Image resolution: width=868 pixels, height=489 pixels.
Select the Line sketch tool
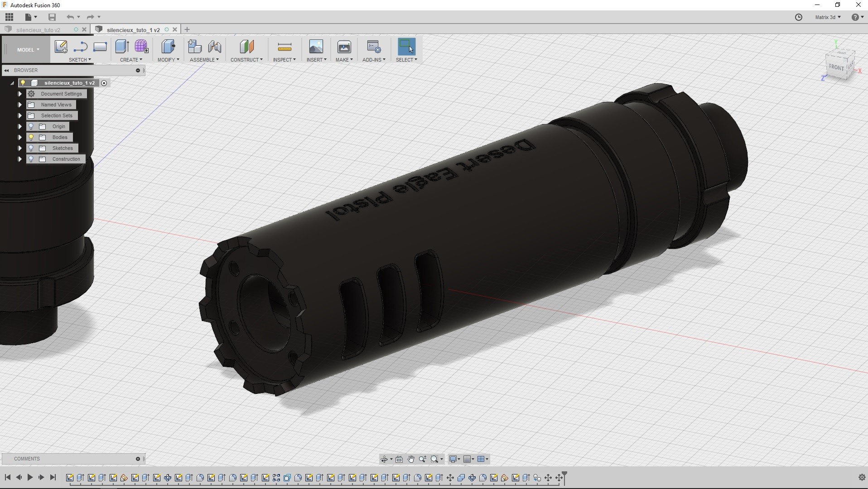point(80,47)
